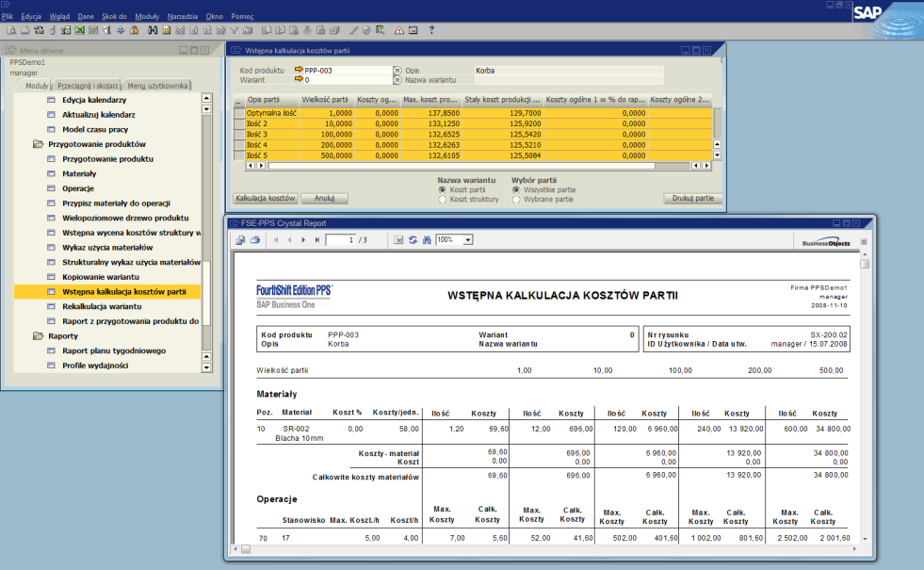Click the cost table vertical scroll-down arrow

click(x=717, y=155)
